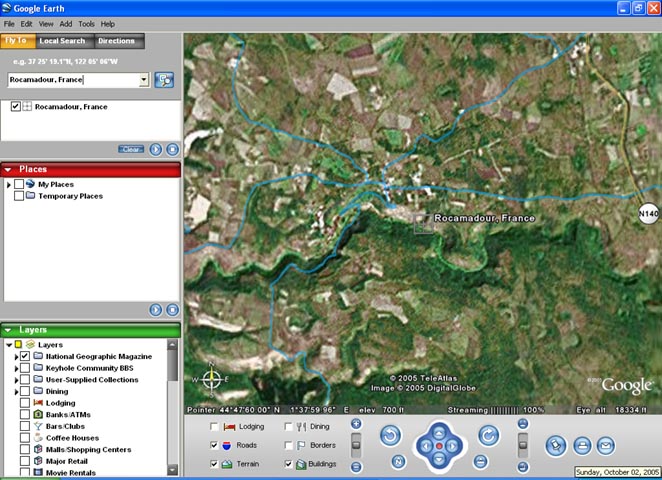Reset the tilt with the button below rotate clockwise
The width and height of the screenshot is (662, 480).
[x=480, y=461]
